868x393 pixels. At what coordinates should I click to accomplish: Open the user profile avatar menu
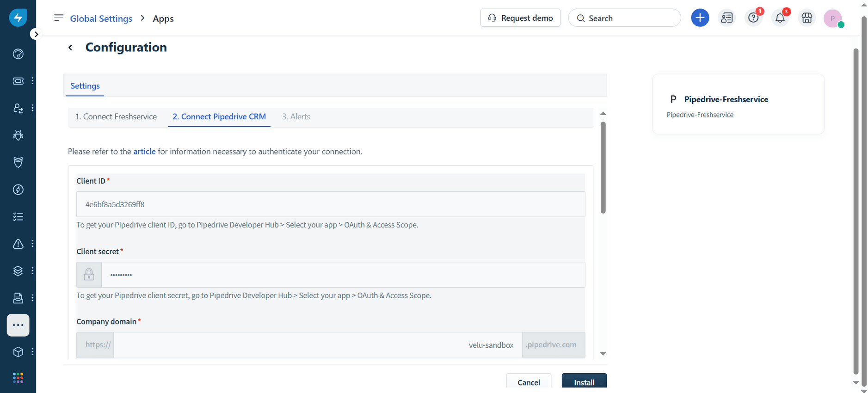tap(833, 18)
